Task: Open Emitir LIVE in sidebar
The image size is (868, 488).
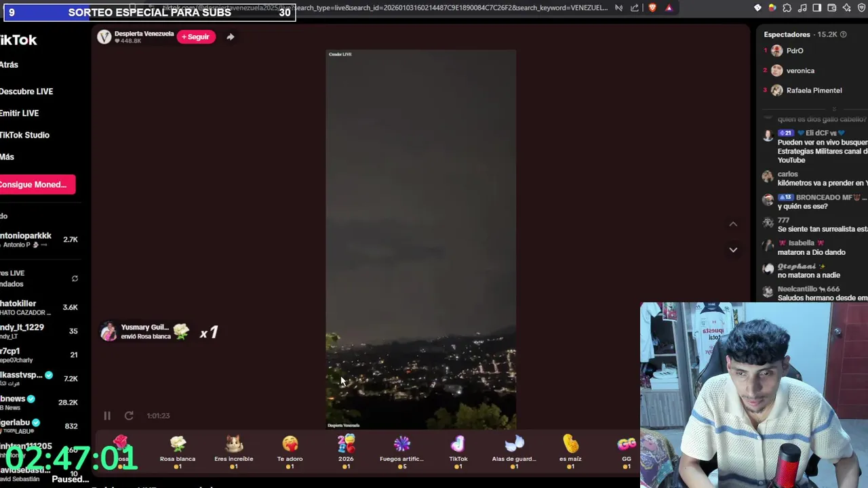Action: pyautogui.click(x=19, y=113)
